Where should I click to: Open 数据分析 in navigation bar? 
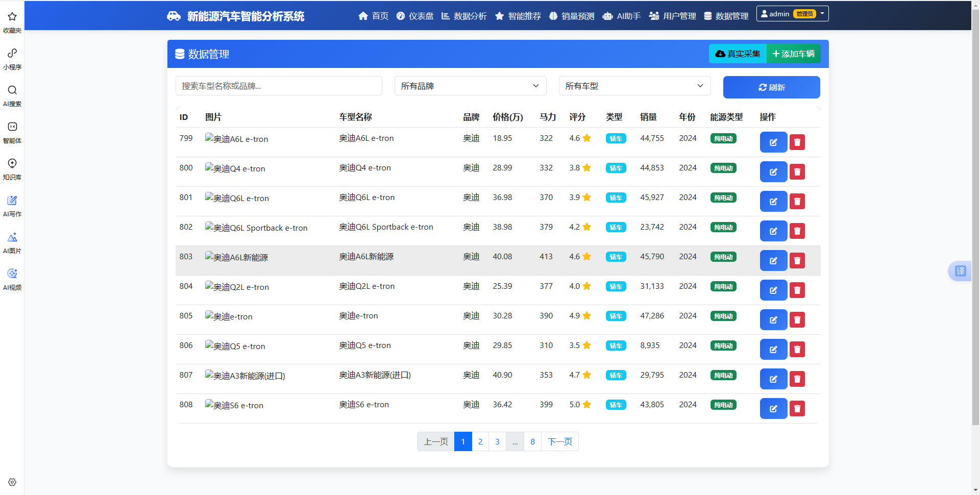pyautogui.click(x=464, y=16)
